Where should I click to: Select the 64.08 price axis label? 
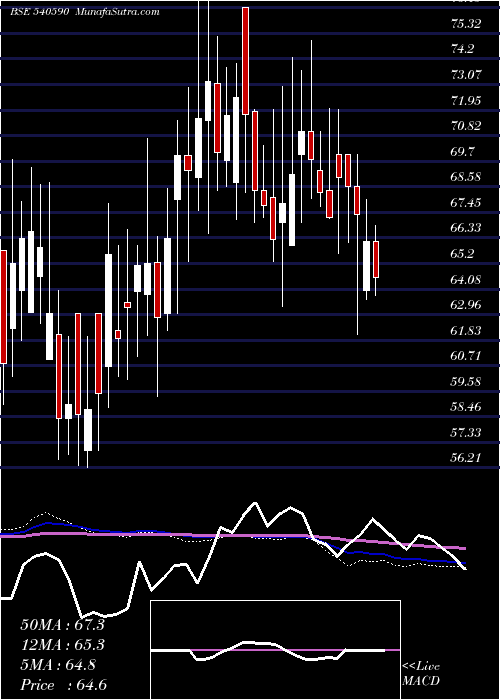click(467, 280)
